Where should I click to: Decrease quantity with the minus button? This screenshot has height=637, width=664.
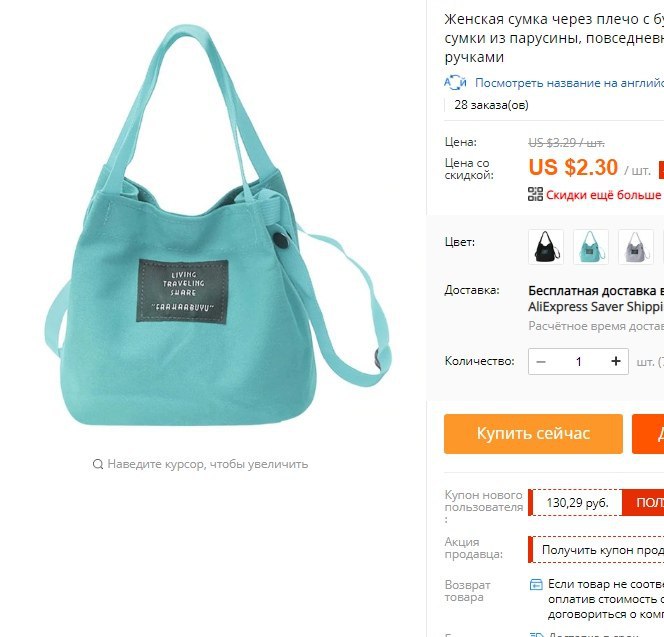[x=541, y=362]
